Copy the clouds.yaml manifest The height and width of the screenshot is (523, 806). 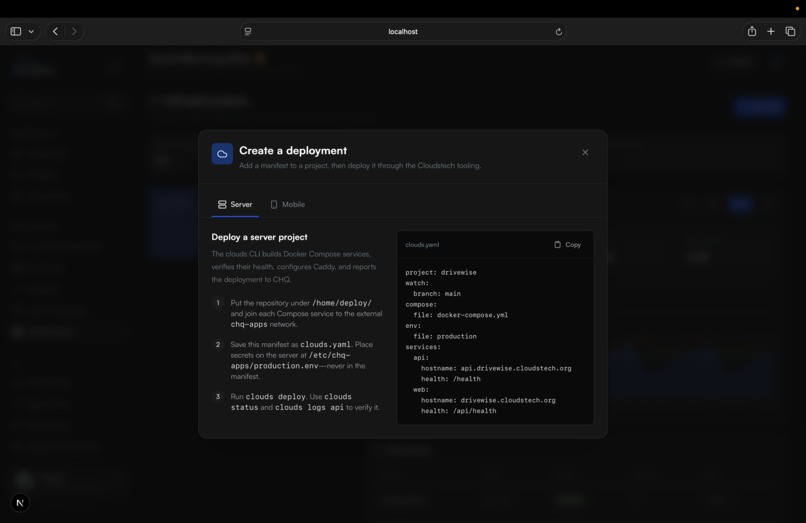pyautogui.click(x=567, y=245)
